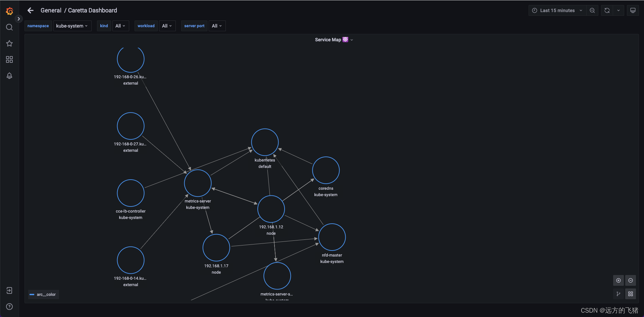Click the sign-in icon in the sidebar
The width and height of the screenshot is (644, 317).
tap(9, 290)
